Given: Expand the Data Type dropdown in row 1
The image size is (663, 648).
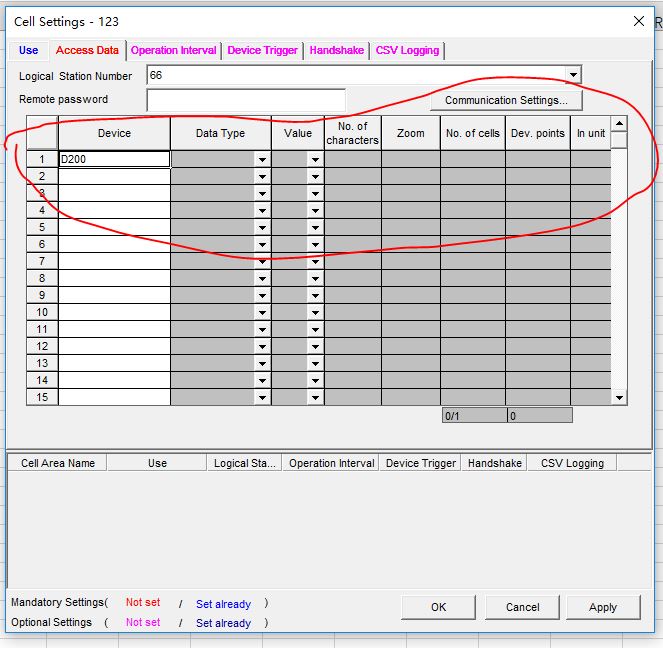Looking at the screenshot, I should pos(262,159).
